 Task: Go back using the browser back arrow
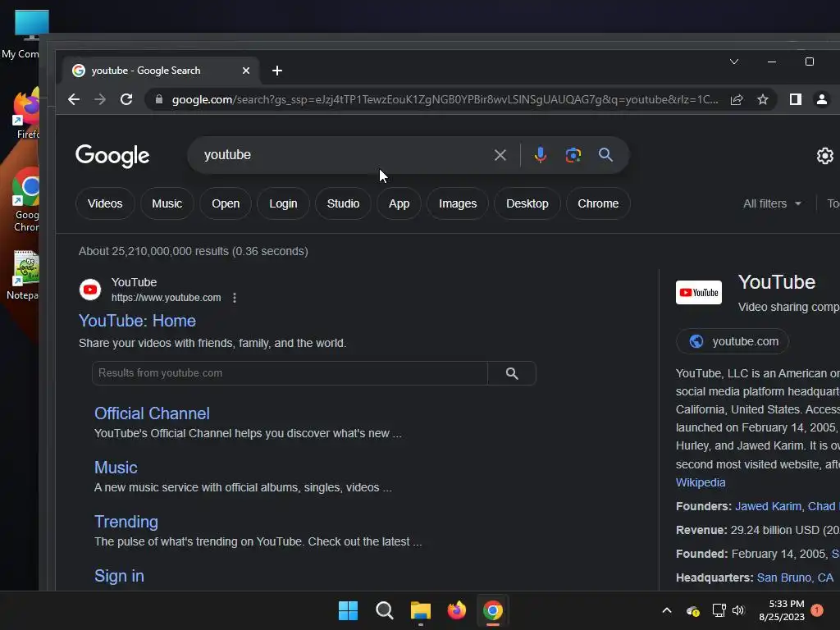(x=73, y=99)
